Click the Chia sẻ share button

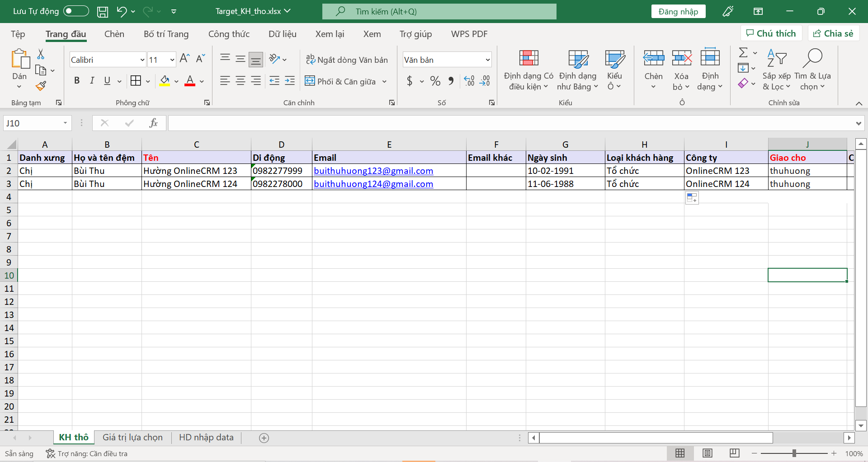click(833, 33)
